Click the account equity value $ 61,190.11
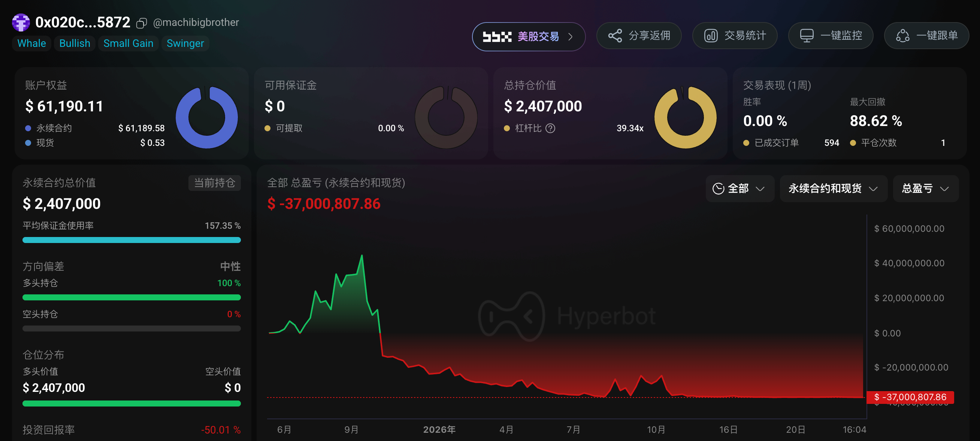Viewport: 980px width, 441px height. point(64,106)
